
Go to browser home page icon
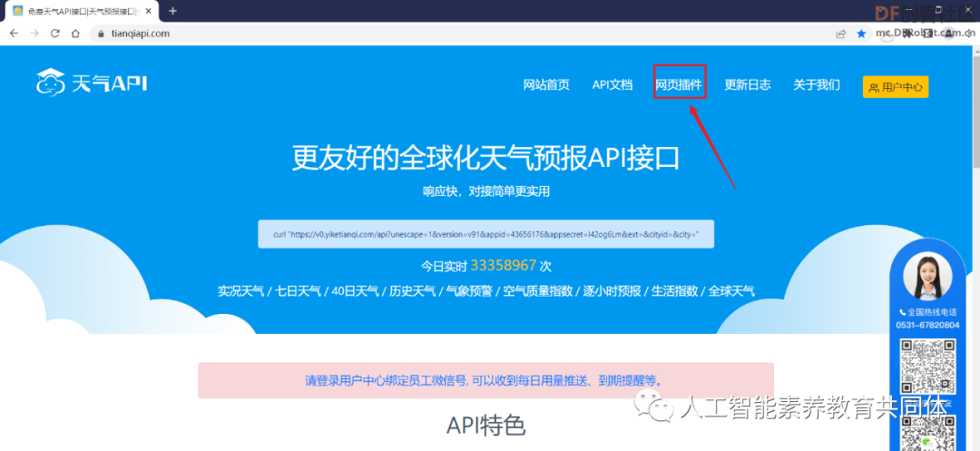click(75, 34)
